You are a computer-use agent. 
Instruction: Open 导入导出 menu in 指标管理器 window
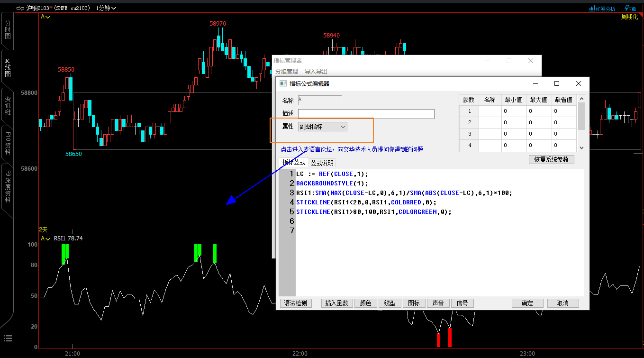click(316, 72)
